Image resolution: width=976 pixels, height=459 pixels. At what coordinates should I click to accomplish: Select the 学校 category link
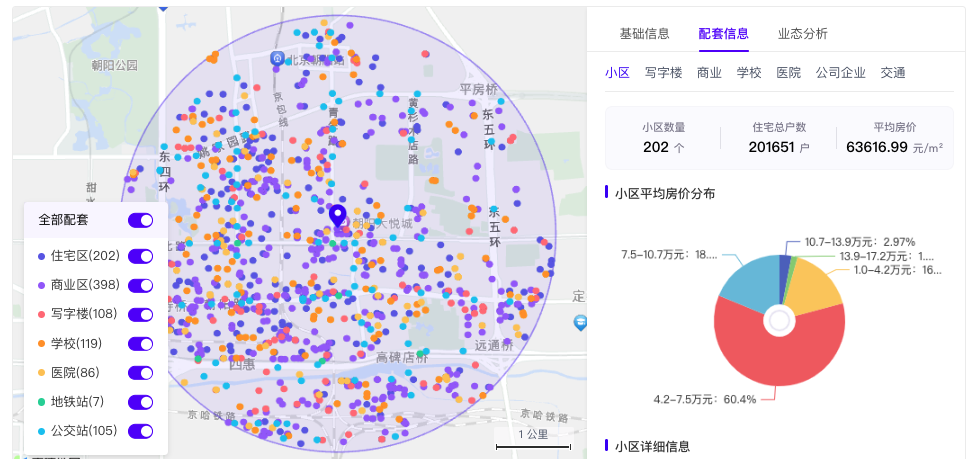tap(749, 73)
